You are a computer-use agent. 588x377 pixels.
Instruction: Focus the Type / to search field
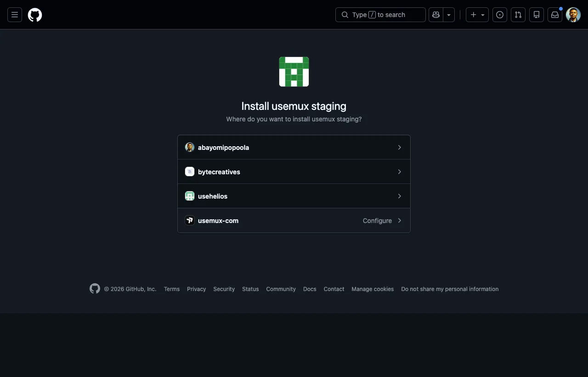(x=380, y=15)
